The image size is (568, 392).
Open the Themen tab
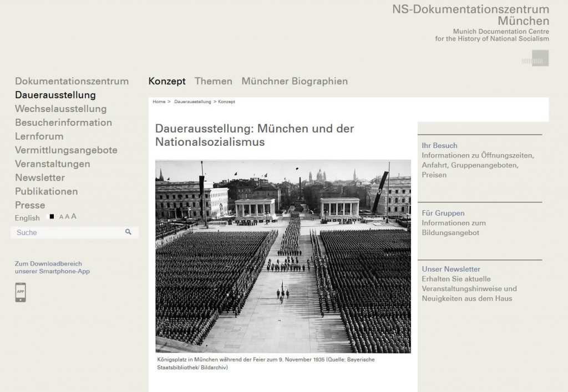click(213, 82)
